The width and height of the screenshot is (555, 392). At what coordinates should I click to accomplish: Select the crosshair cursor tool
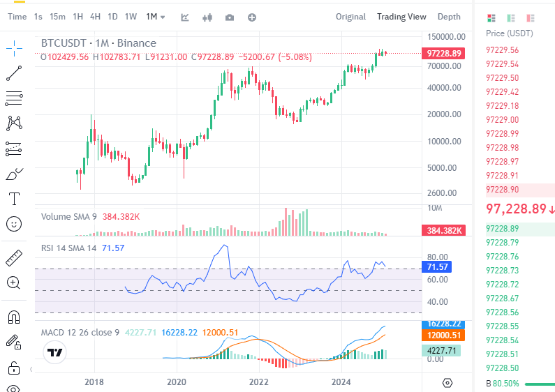pyautogui.click(x=14, y=48)
